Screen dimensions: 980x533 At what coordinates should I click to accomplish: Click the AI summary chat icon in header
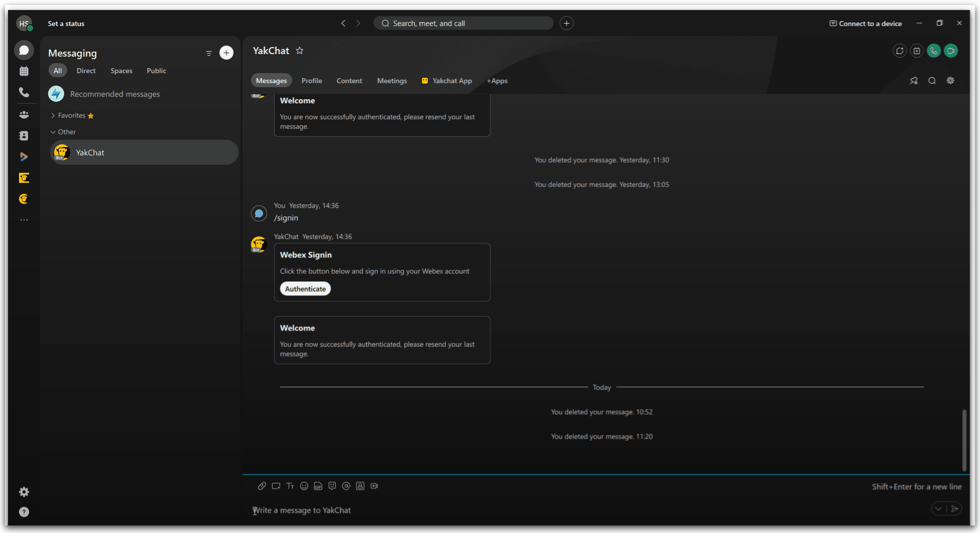899,51
